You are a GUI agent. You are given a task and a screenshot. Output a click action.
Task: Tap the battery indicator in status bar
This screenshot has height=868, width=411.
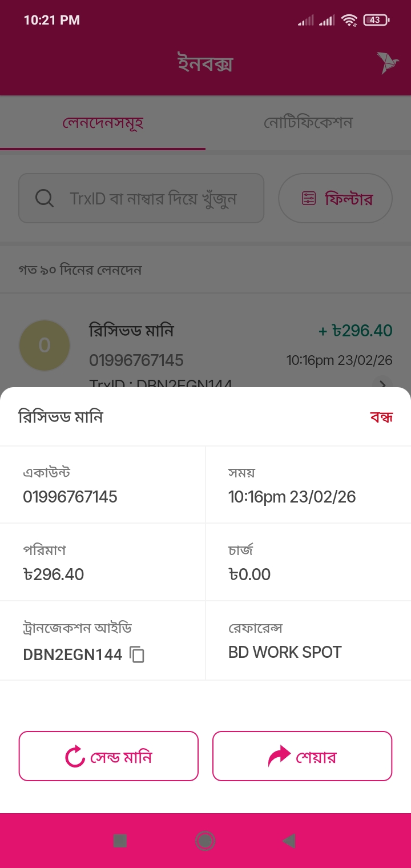coord(376,20)
